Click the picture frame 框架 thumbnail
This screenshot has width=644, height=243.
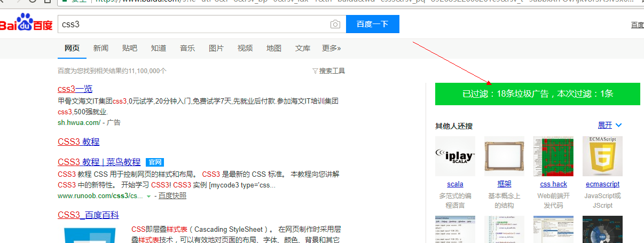coord(505,156)
